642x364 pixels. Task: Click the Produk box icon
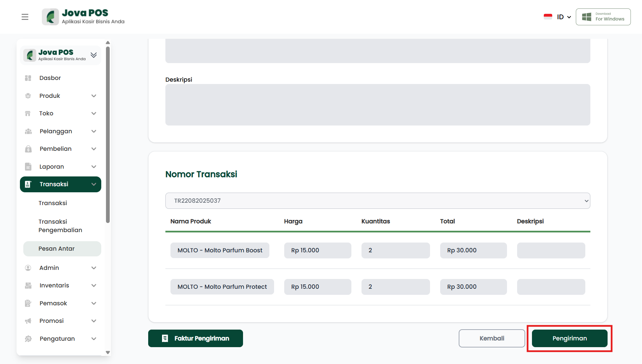(x=28, y=96)
